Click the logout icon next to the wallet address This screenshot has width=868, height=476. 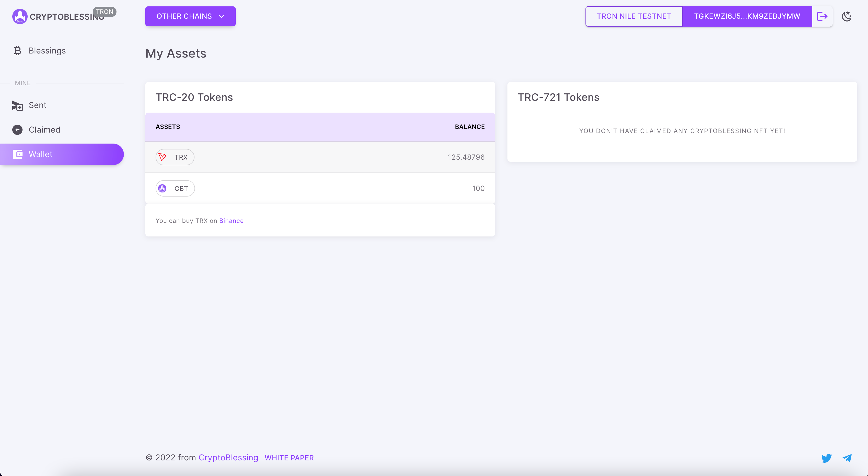[822, 16]
